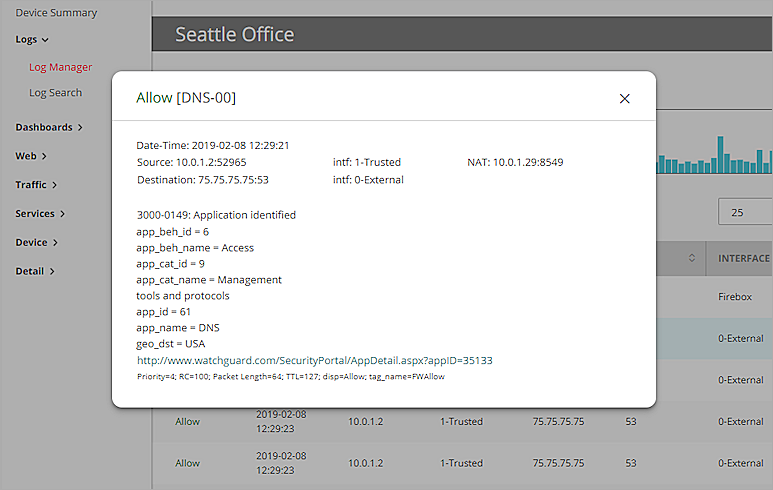Image resolution: width=773 pixels, height=490 pixels.
Task: Click the Allow [DNS-00] dialog title
Action: click(186, 98)
